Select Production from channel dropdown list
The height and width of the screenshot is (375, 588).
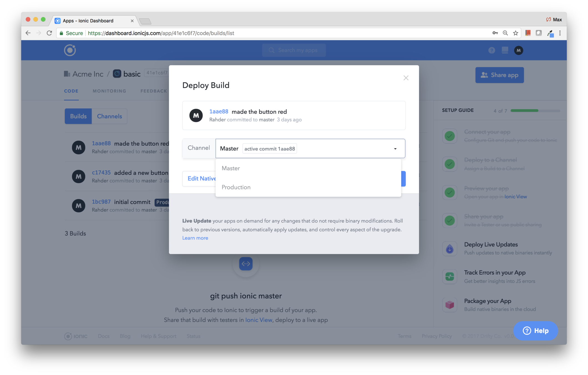(x=236, y=187)
